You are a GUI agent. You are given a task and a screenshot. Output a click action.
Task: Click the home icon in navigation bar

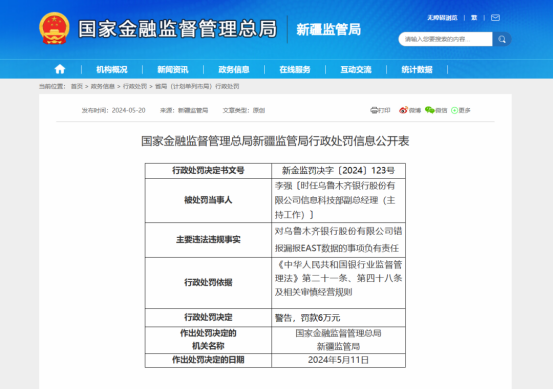pyautogui.click(x=60, y=69)
